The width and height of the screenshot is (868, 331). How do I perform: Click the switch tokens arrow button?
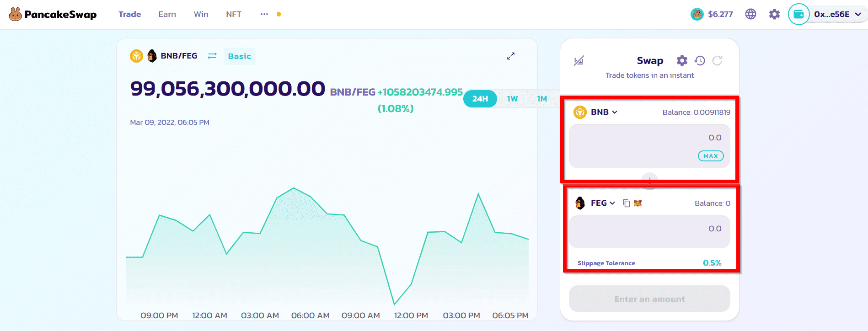[x=650, y=181]
